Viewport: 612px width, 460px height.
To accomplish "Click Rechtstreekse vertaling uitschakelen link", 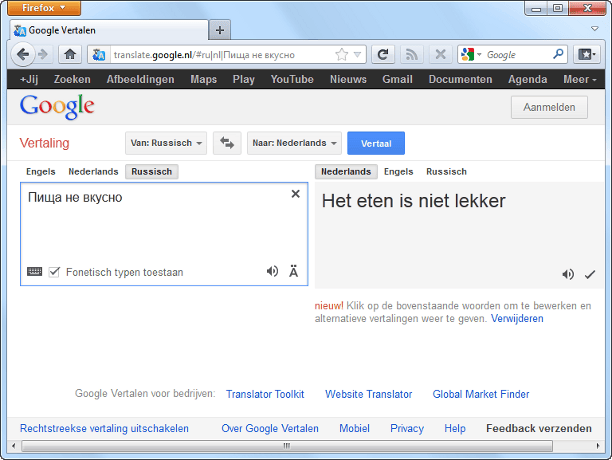I will tap(104, 428).
